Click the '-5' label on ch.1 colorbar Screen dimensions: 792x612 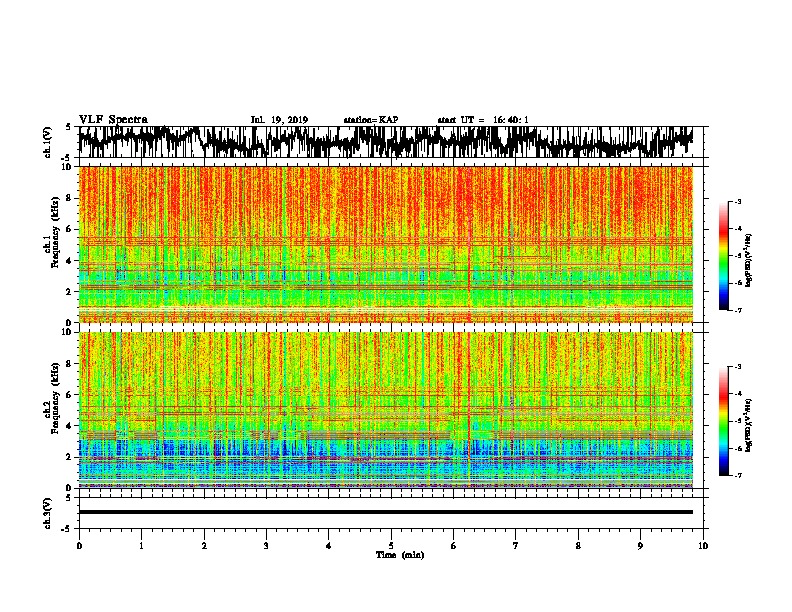(x=737, y=256)
